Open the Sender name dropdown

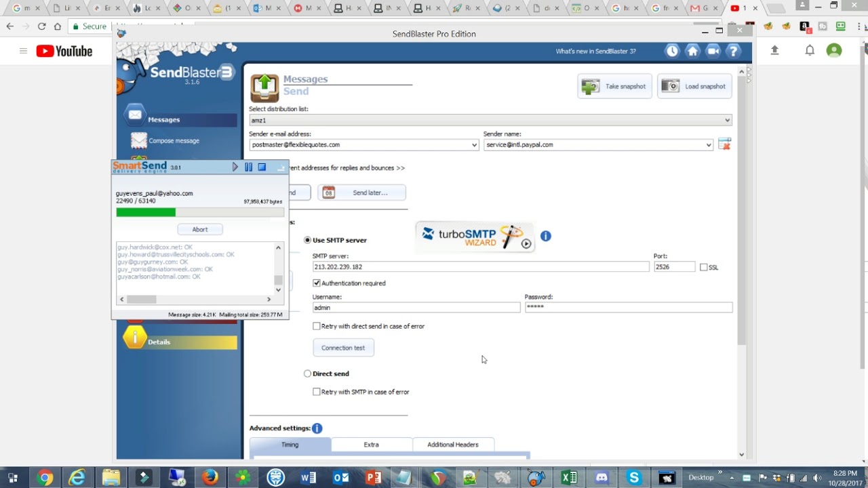709,144
